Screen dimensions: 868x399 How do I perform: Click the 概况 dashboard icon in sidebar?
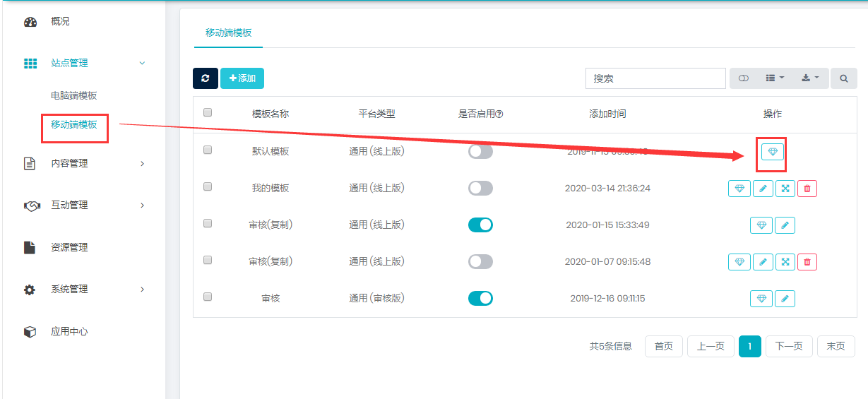(x=30, y=22)
